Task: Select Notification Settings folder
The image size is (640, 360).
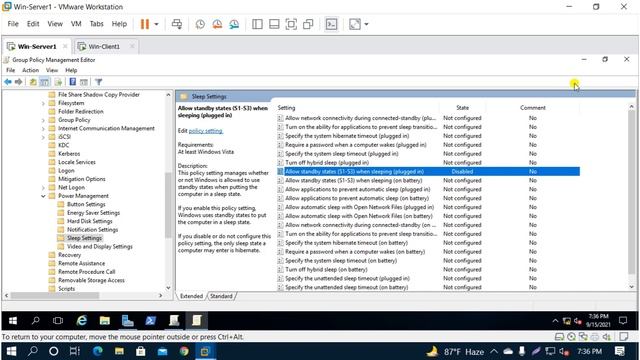Action: (92, 230)
